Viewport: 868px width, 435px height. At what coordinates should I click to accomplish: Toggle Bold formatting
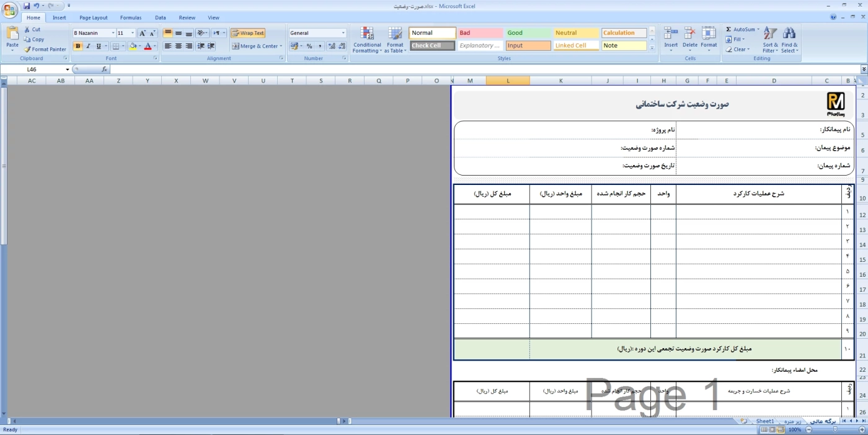pos(77,46)
